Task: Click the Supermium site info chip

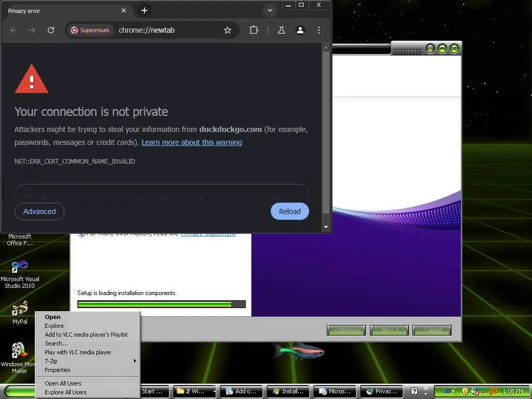Action: click(90, 30)
